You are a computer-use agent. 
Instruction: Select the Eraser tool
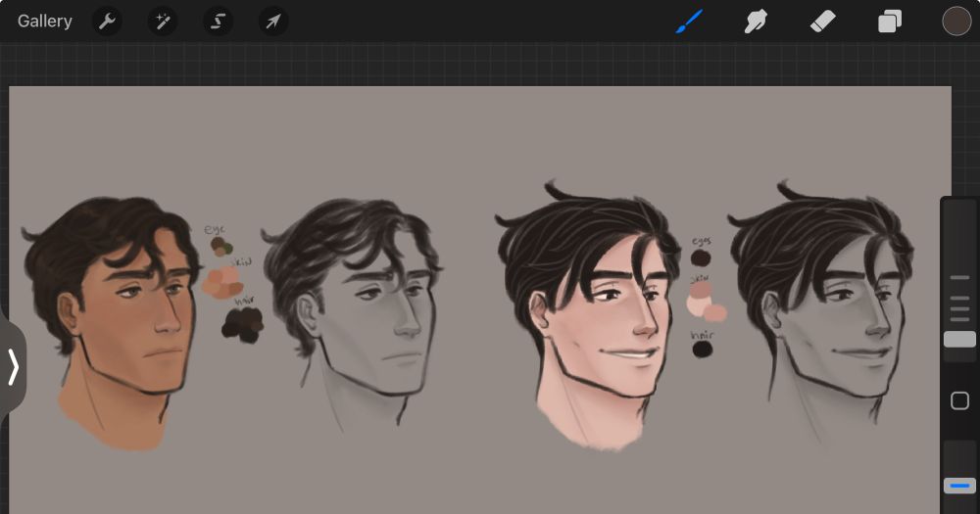[822, 22]
